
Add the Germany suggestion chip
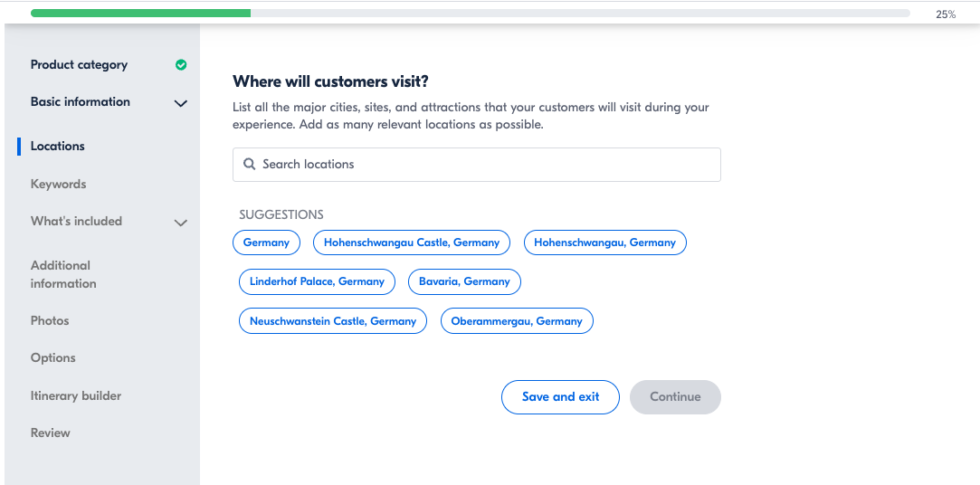[266, 242]
